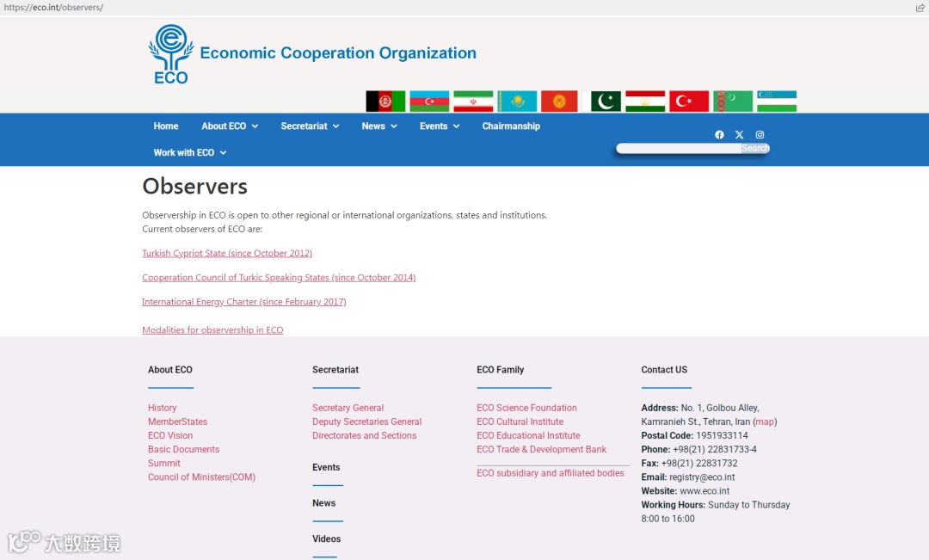Click the Economic Cooperation Organization title

(x=338, y=52)
